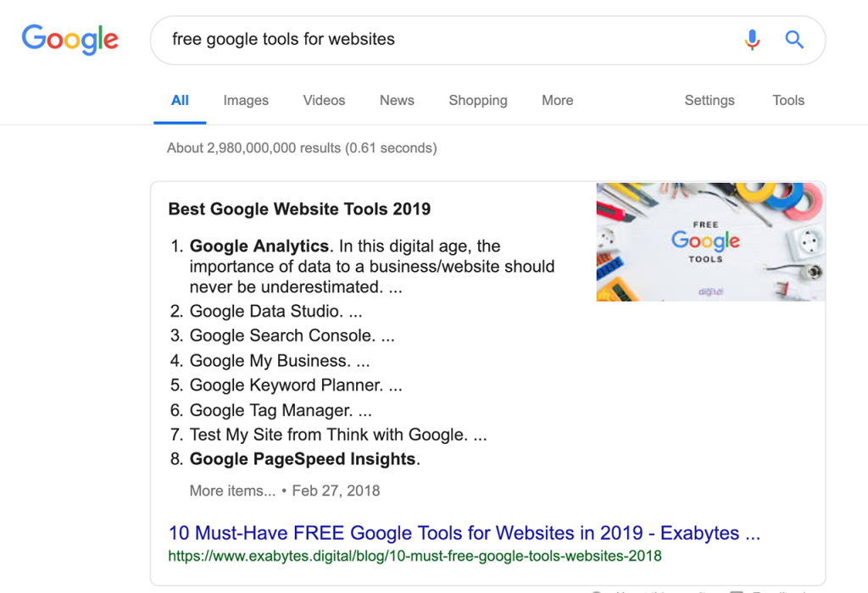
Task: Expand the More search categories menu
Action: point(557,100)
